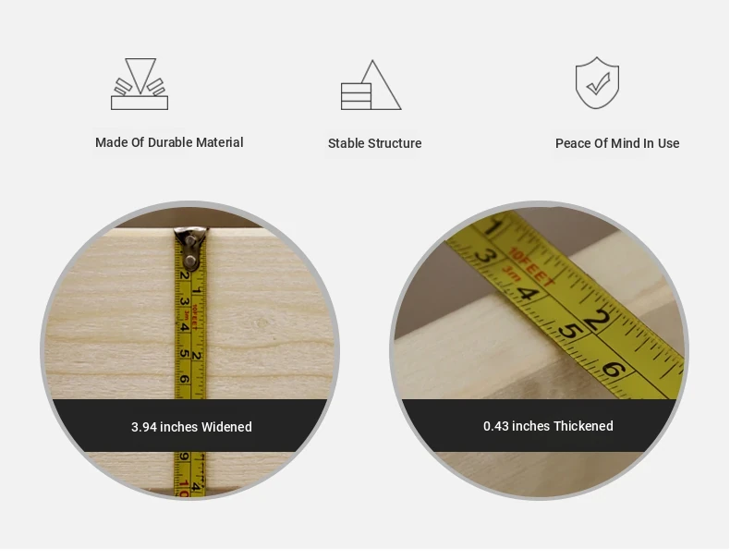730x560 pixels.
Task: Click the number 6 on right tape
Action: click(614, 370)
